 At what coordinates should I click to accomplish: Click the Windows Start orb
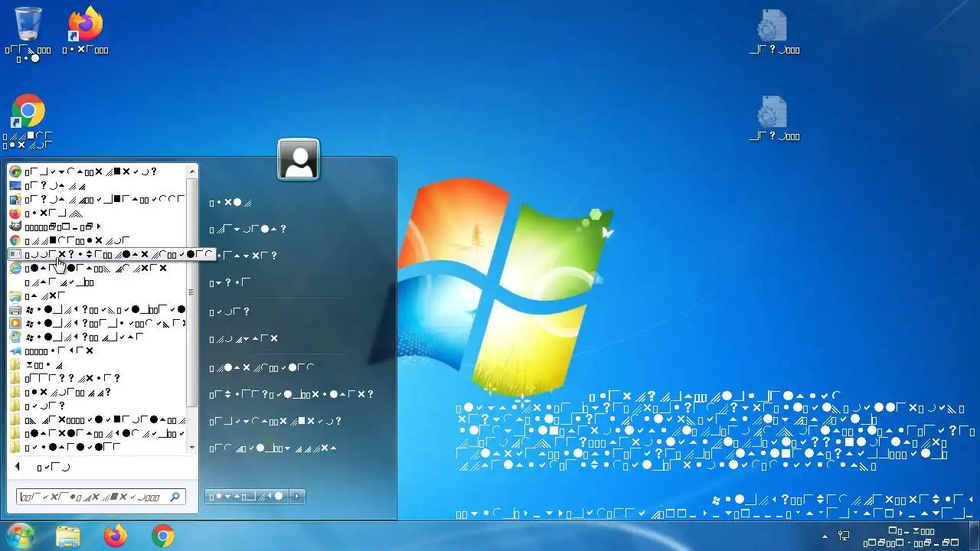click(20, 536)
